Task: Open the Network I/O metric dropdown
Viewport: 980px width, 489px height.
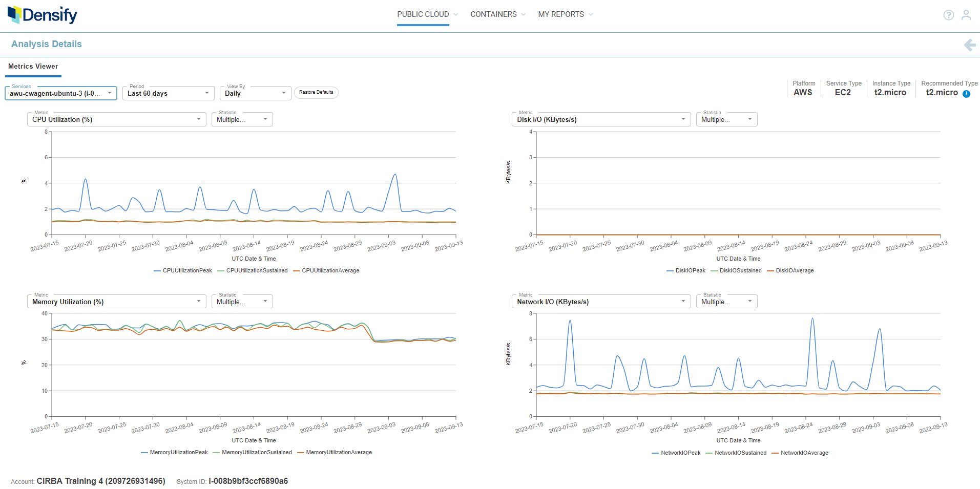Action: (x=601, y=302)
